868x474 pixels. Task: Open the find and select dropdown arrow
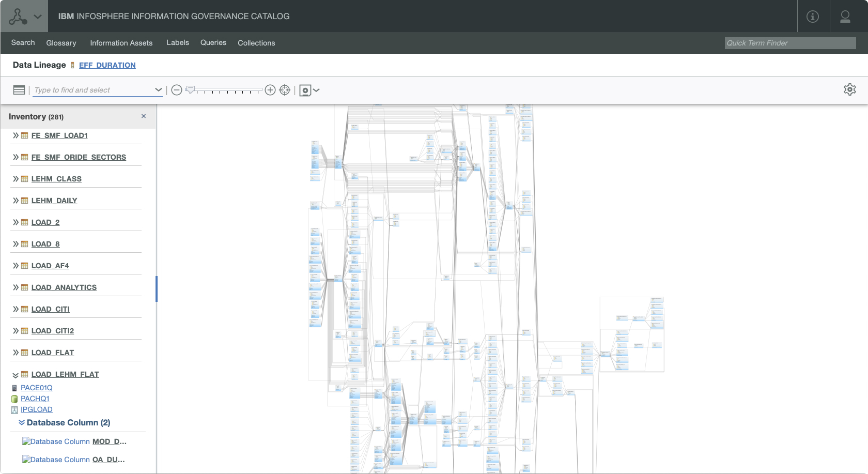(x=158, y=90)
